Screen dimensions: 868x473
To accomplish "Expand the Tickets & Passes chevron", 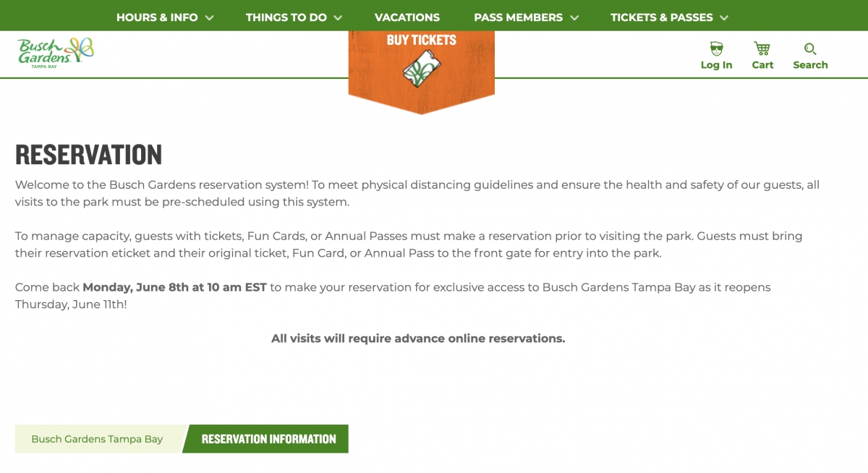I will [x=724, y=17].
